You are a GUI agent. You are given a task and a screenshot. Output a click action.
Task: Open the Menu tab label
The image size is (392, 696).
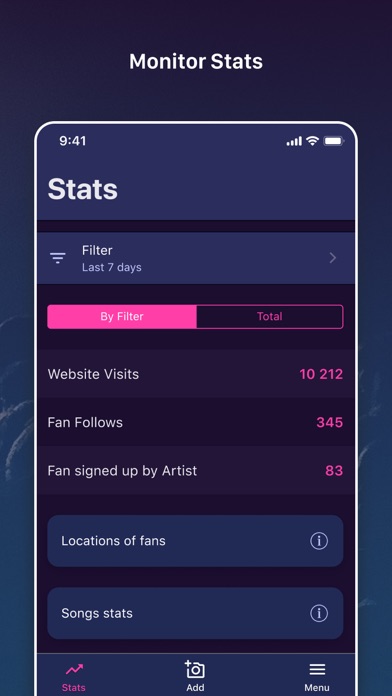(317, 688)
